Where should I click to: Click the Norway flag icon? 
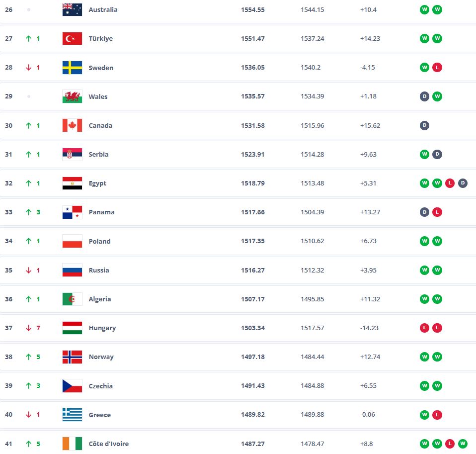point(72,357)
